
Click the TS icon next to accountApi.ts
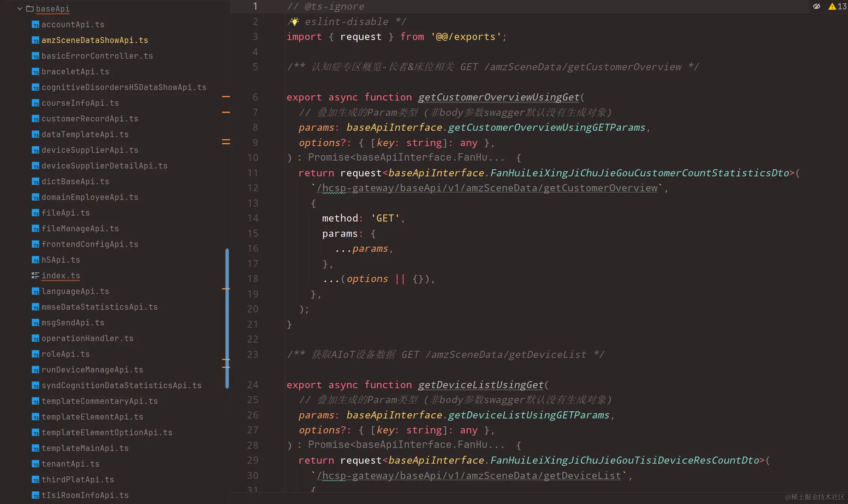[36, 24]
